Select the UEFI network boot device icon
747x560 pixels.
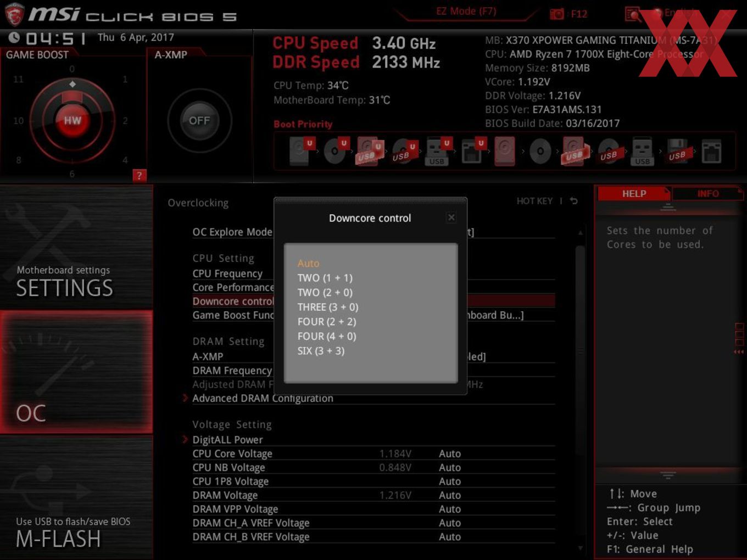[x=472, y=152]
